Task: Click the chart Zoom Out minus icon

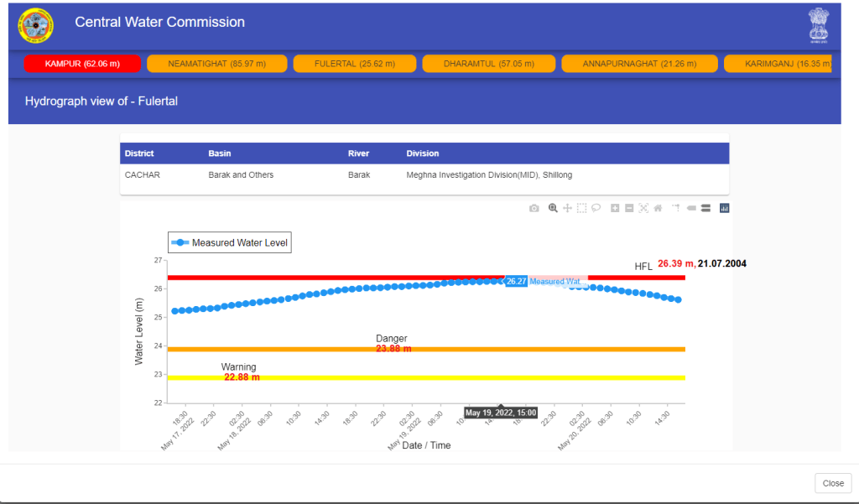Action: 629,208
